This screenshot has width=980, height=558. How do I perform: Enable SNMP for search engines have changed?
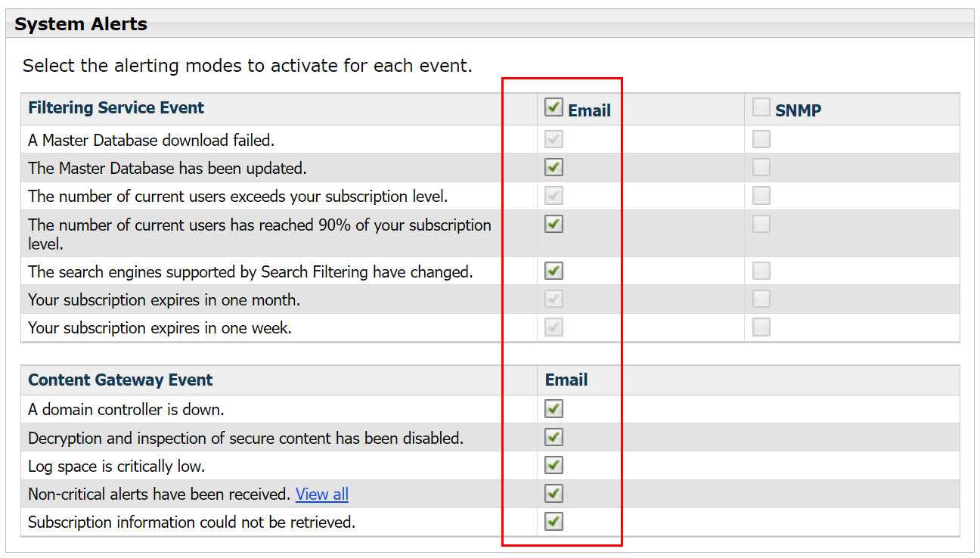point(761,271)
